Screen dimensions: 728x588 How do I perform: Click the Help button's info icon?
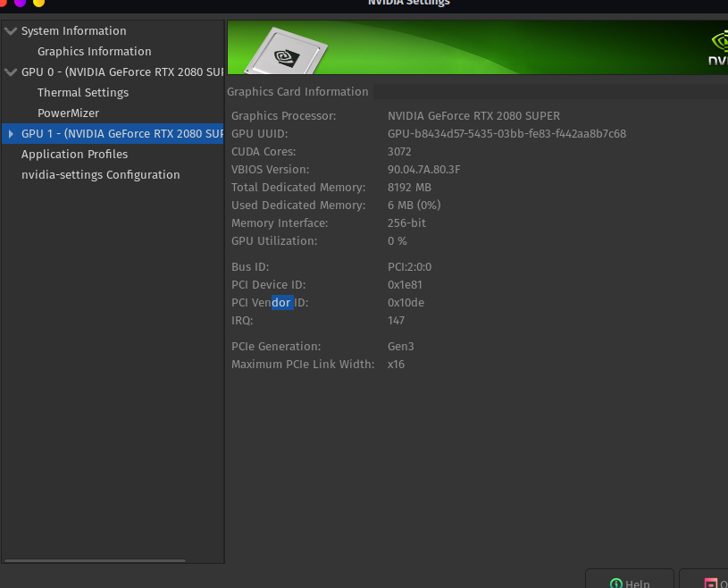pyautogui.click(x=616, y=584)
